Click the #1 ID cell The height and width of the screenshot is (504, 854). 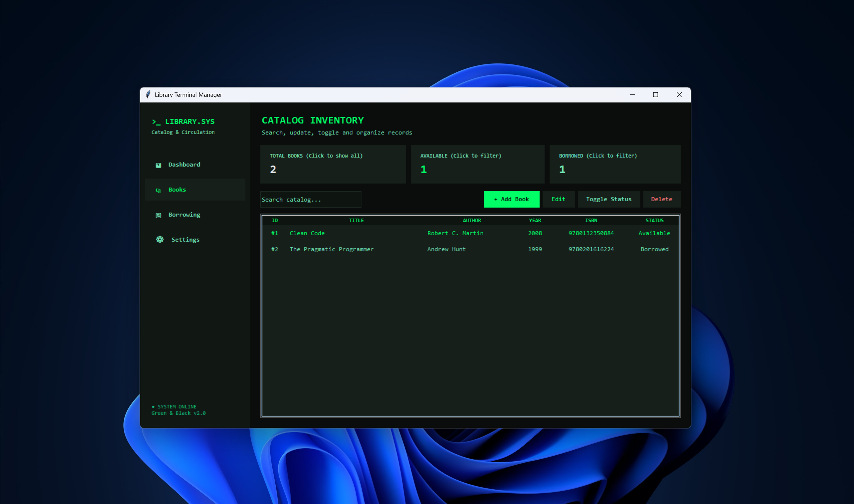(x=274, y=233)
